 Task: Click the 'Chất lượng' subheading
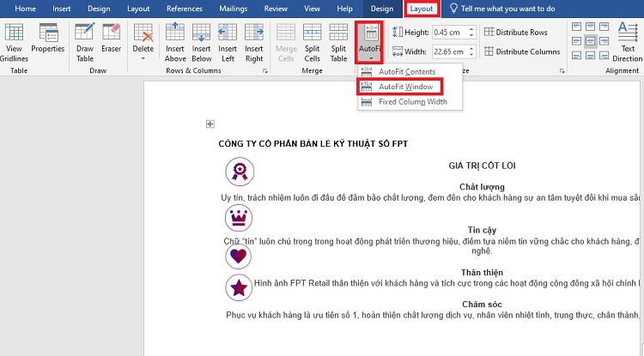pos(482,187)
